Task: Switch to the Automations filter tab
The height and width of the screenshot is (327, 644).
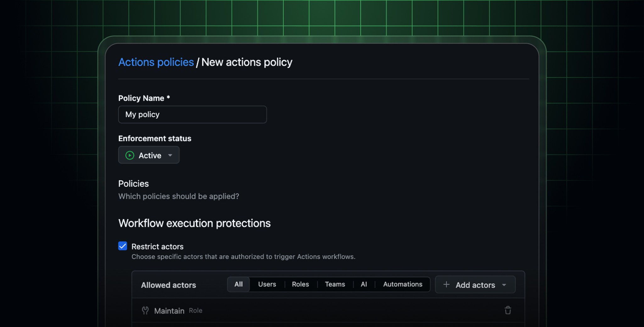Action: coord(402,284)
